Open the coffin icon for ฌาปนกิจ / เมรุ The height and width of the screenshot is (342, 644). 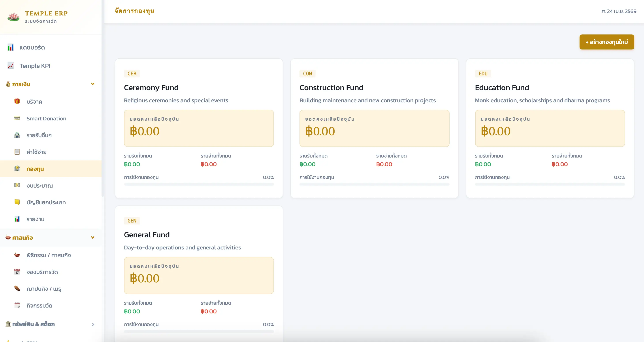tap(17, 289)
